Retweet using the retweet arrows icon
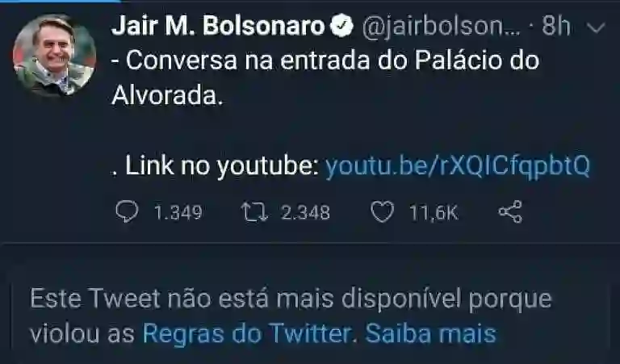 (x=254, y=211)
